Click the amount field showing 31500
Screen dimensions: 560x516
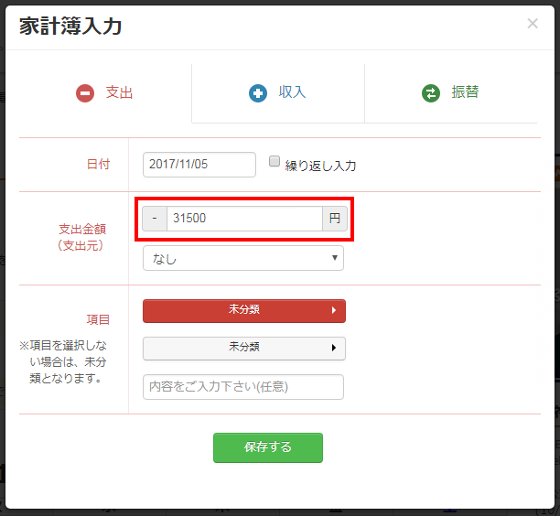click(245, 218)
